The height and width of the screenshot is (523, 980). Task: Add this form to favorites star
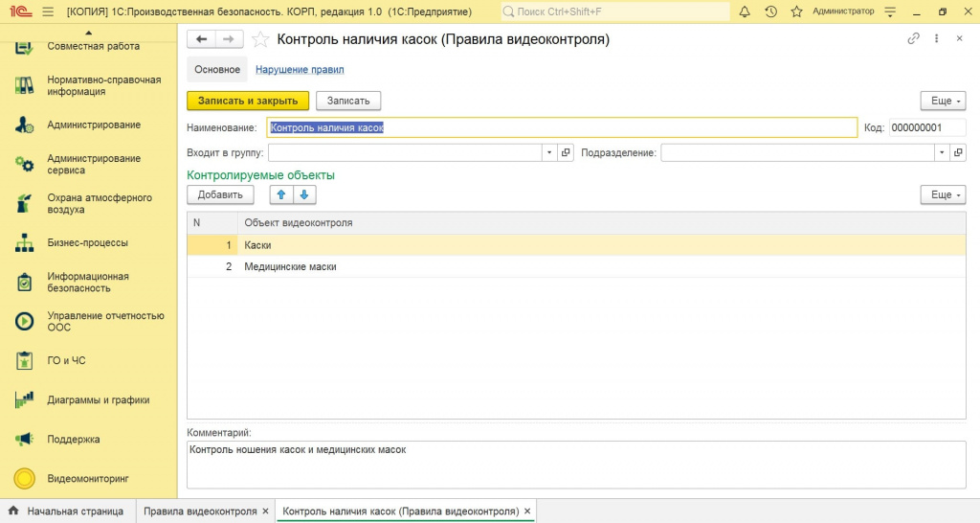(260, 40)
